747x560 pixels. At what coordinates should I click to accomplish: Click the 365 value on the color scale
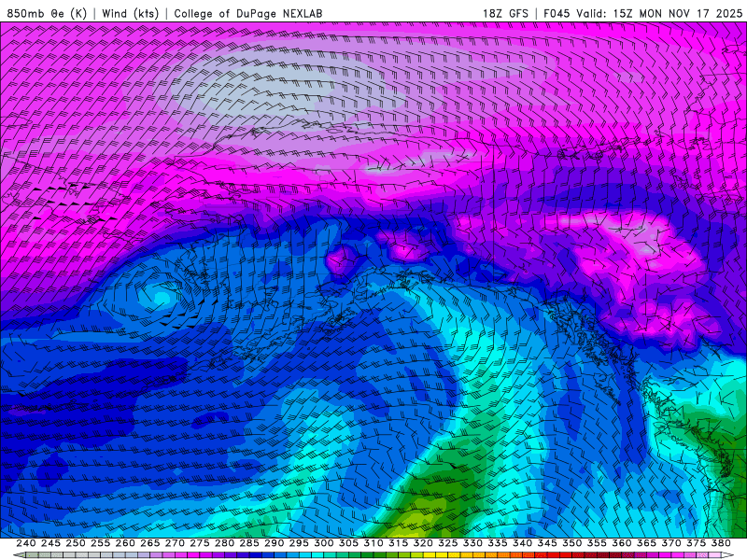pos(646,543)
